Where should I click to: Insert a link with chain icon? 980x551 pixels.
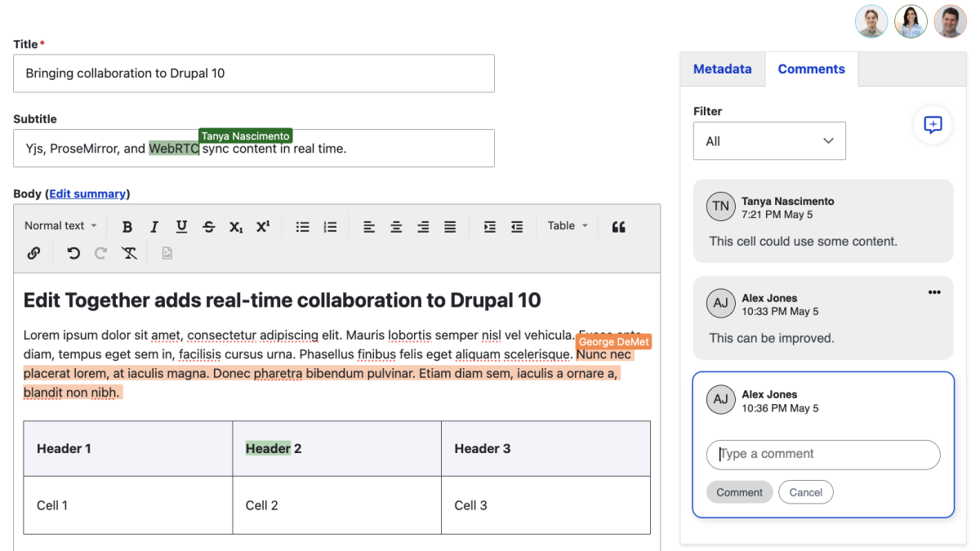(33, 253)
